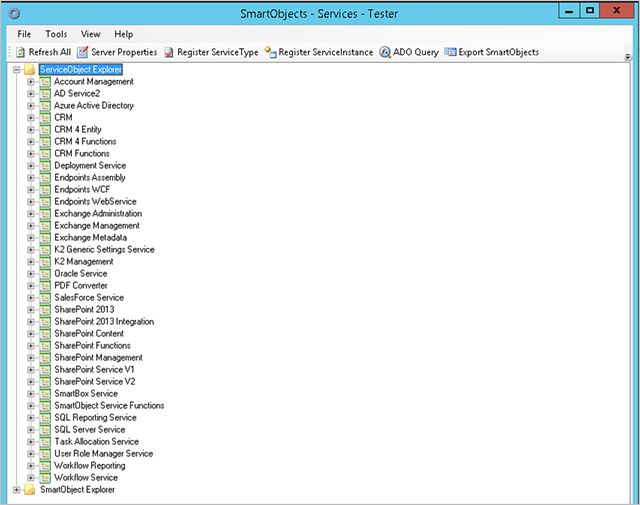Select SmartObject Service Functions tree item
The width and height of the screenshot is (640, 505).
(109, 406)
